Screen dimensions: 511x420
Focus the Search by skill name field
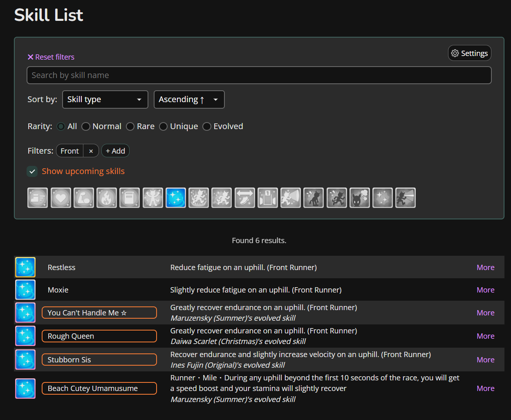coord(259,75)
